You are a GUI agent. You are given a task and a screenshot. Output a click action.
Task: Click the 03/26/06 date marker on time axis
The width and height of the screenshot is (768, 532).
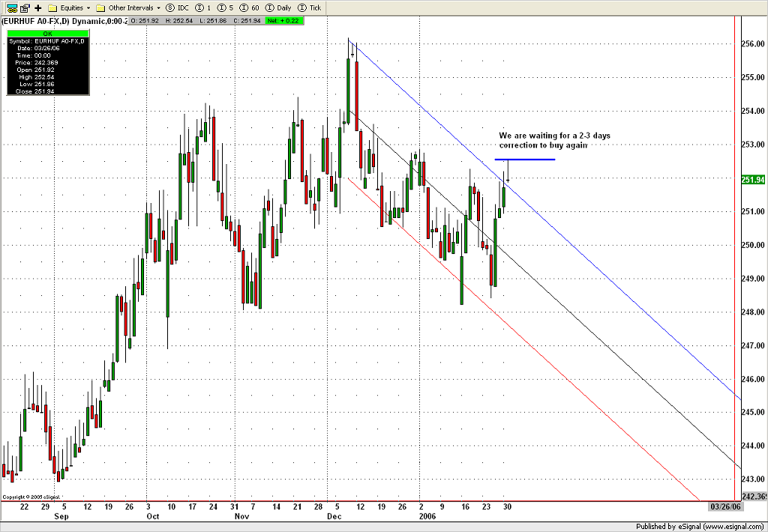(x=725, y=507)
